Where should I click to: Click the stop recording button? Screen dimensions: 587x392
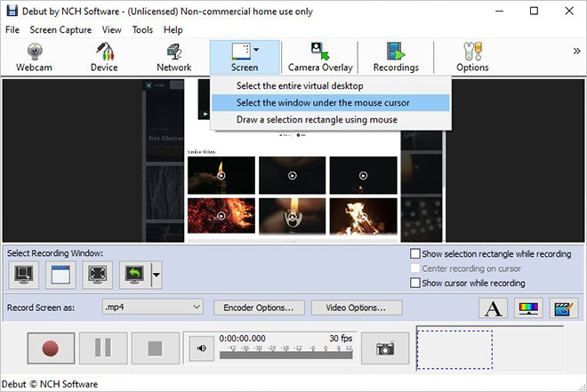click(x=155, y=348)
